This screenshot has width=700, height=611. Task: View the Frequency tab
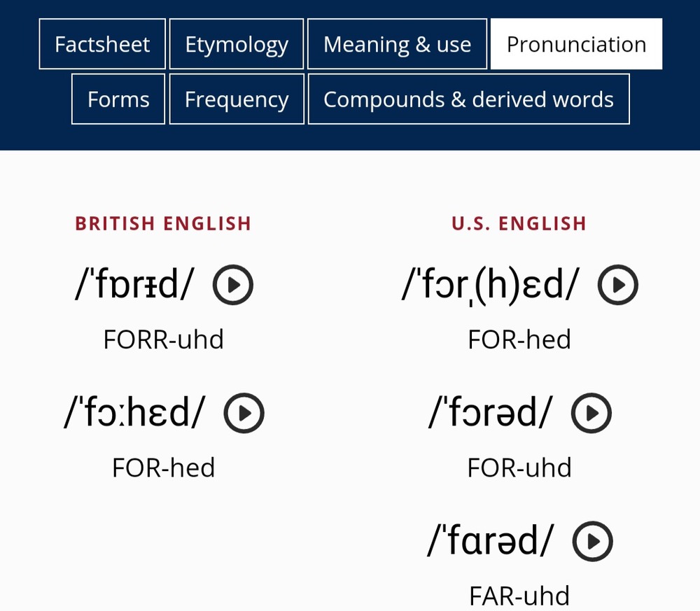237,99
